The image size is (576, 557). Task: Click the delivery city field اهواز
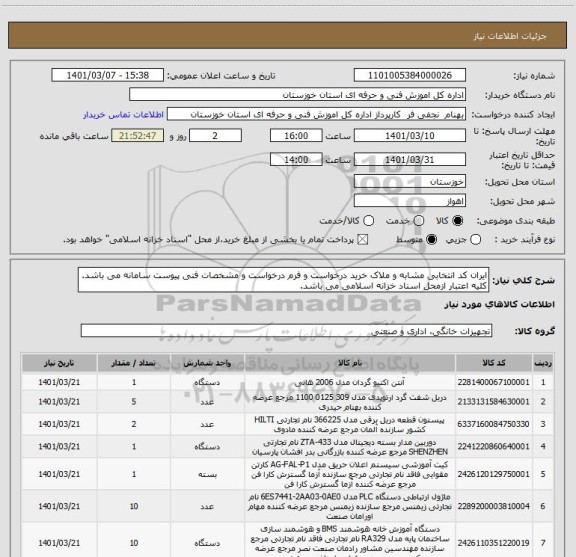pyautogui.click(x=410, y=201)
